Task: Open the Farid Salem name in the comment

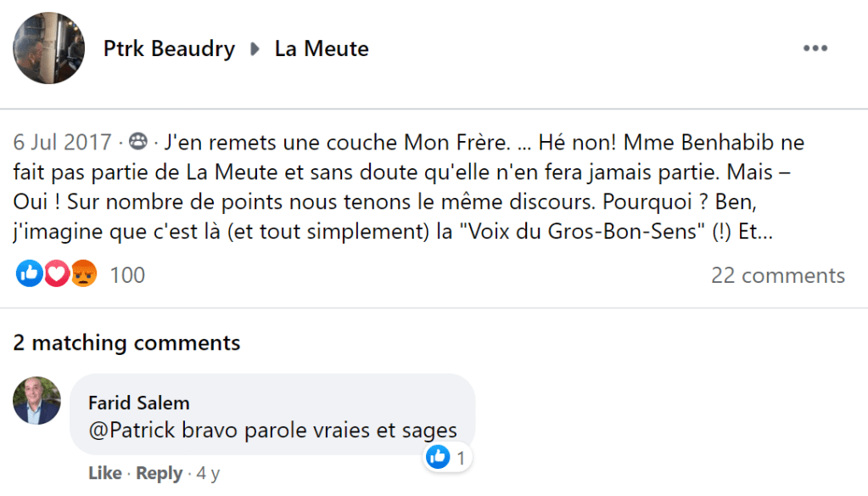Action: click(x=139, y=403)
